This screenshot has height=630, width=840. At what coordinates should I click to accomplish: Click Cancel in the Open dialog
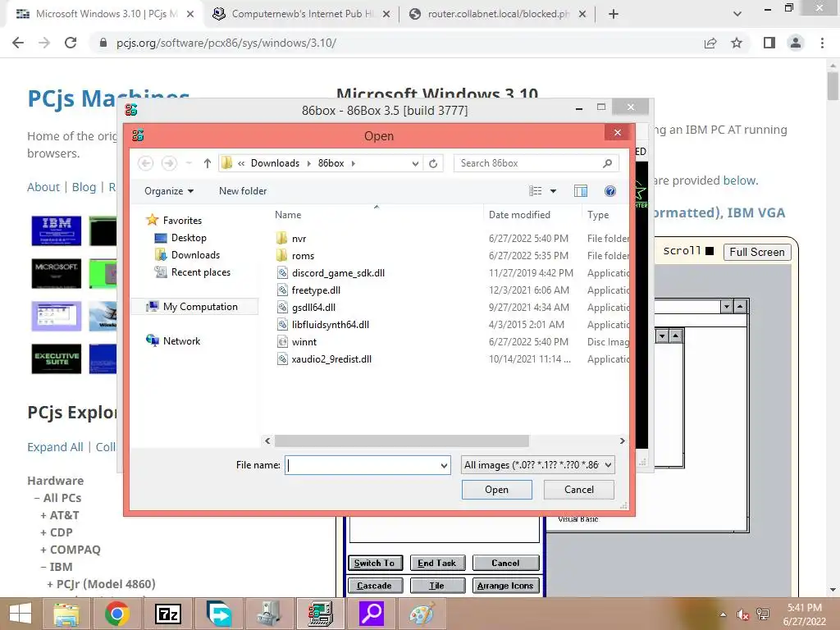[578, 490]
